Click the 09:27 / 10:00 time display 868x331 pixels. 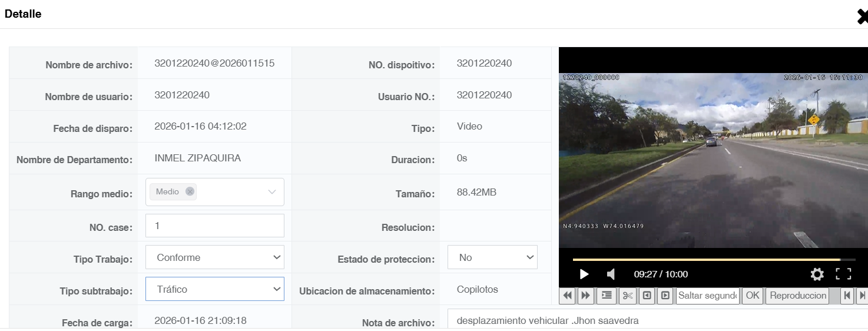[x=661, y=274]
